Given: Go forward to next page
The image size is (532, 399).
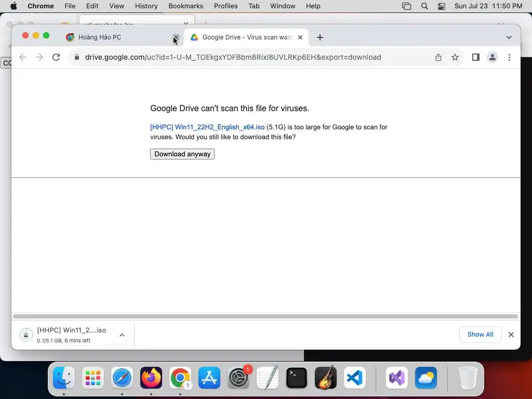Looking at the screenshot, I should coord(39,57).
